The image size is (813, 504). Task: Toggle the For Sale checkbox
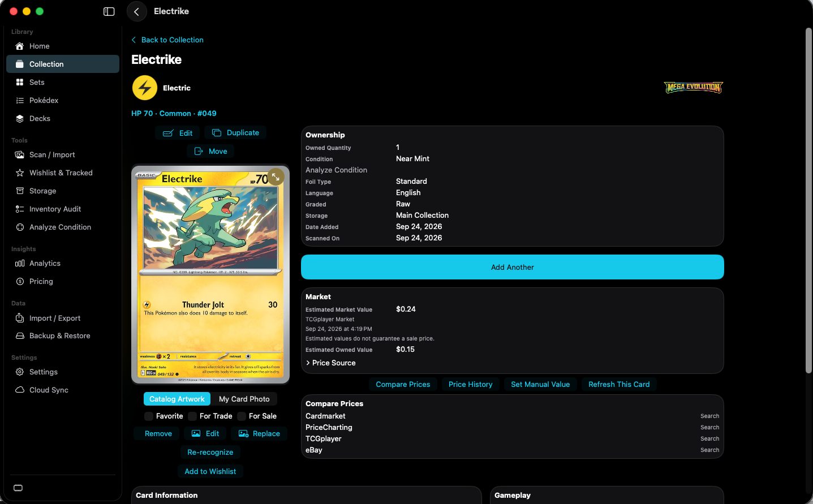coord(242,416)
